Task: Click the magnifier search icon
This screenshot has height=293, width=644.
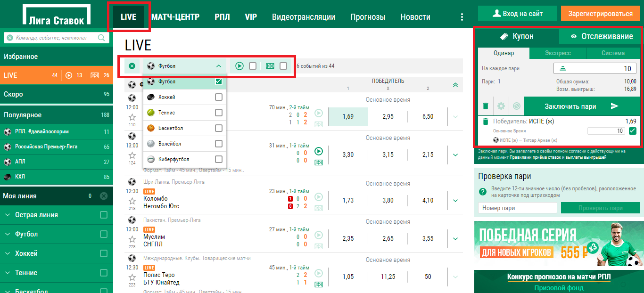Action: tap(101, 38)
